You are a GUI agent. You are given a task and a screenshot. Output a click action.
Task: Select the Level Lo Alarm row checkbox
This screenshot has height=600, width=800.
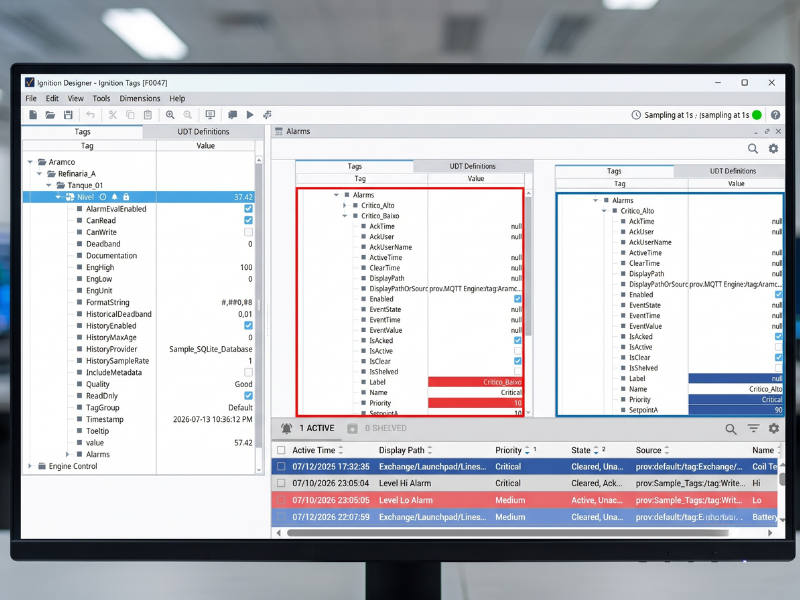[x=281, y=500]
